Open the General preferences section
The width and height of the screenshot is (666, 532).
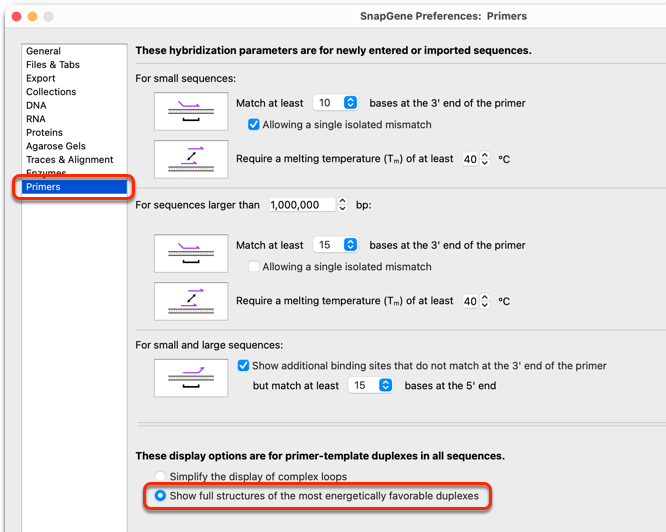coord(43,51)
